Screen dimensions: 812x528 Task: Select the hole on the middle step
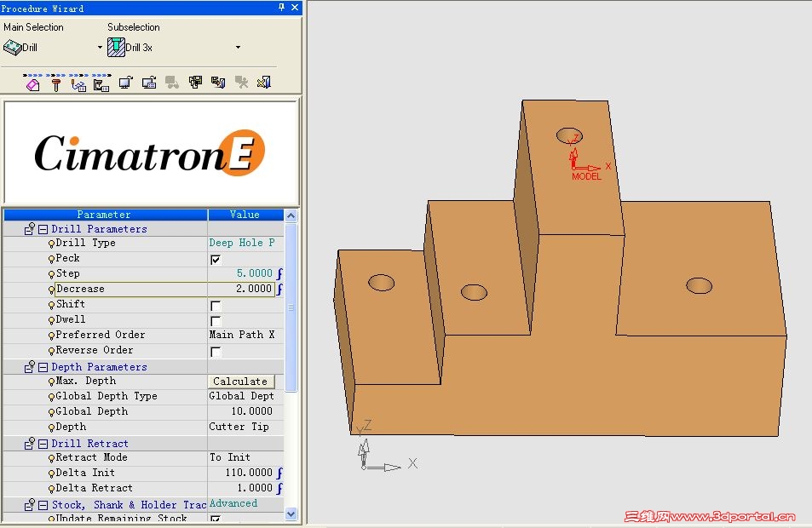point(474,292)
